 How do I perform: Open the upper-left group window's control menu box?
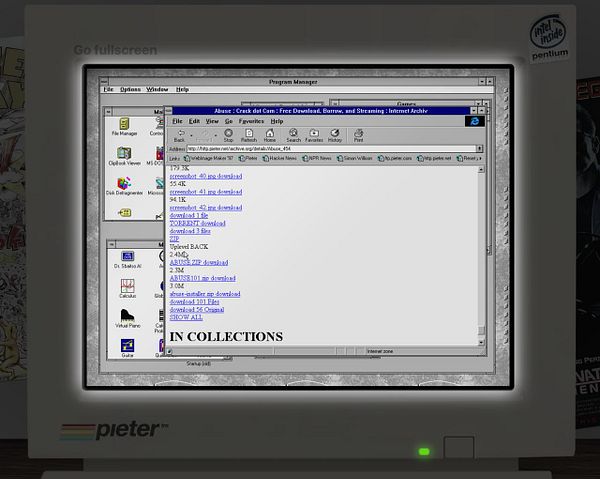click(109, 111)
